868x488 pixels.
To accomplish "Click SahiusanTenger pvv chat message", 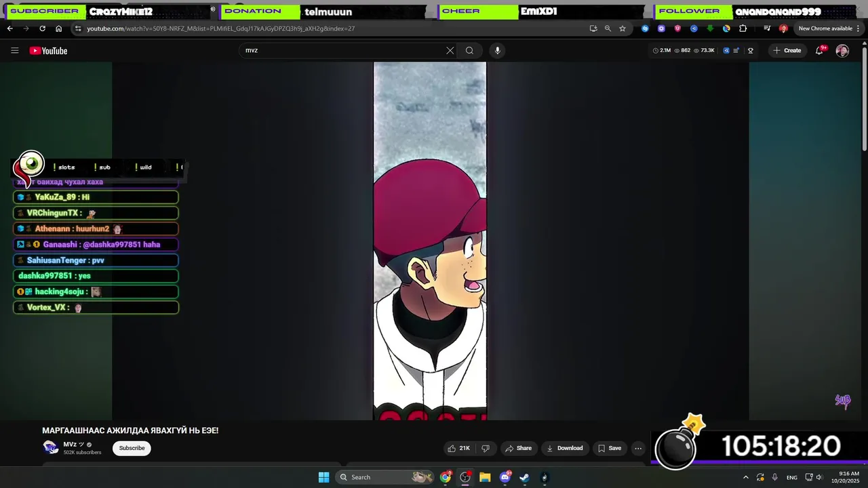I will click(x=96, y=260).
